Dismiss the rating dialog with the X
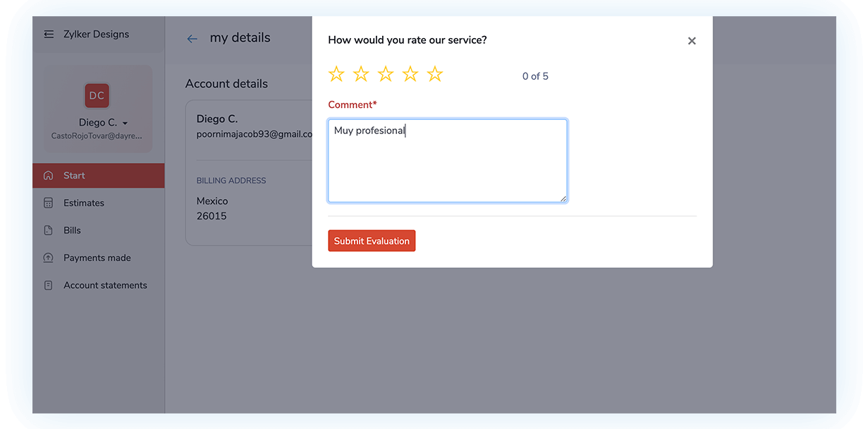The width and height of the screenshot is (868, 429). [692, 40]
